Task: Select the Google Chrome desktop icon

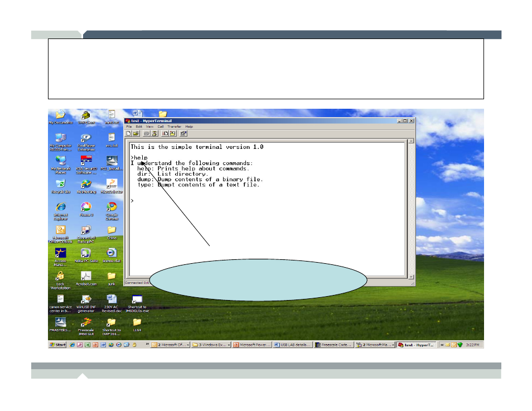Action: click(x=112, y=211)
